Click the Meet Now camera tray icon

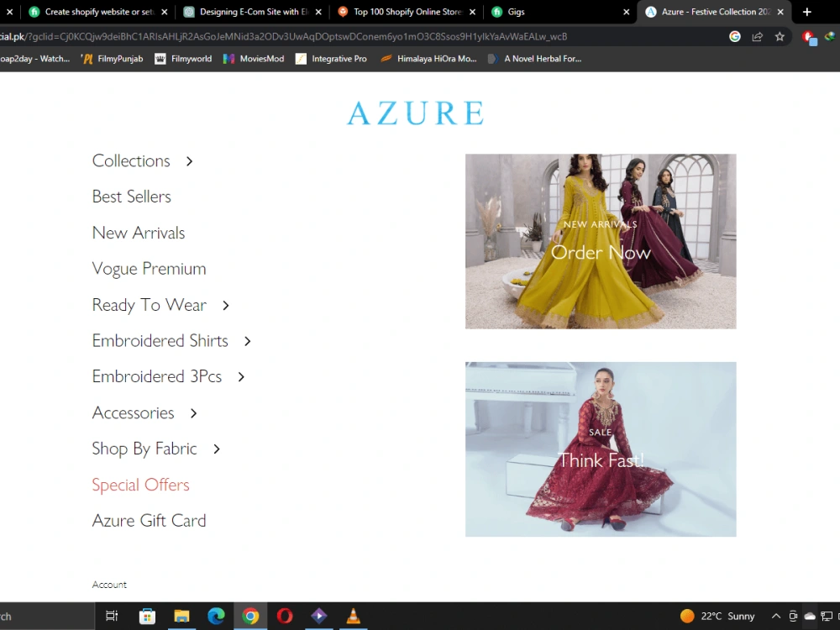tap(794, 616)
